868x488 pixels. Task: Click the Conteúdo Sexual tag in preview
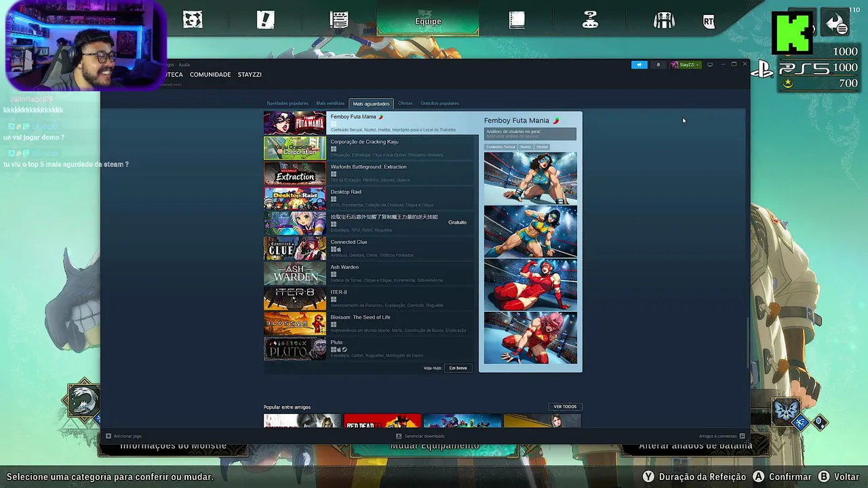pyautogui.click(x=500, y=147)
